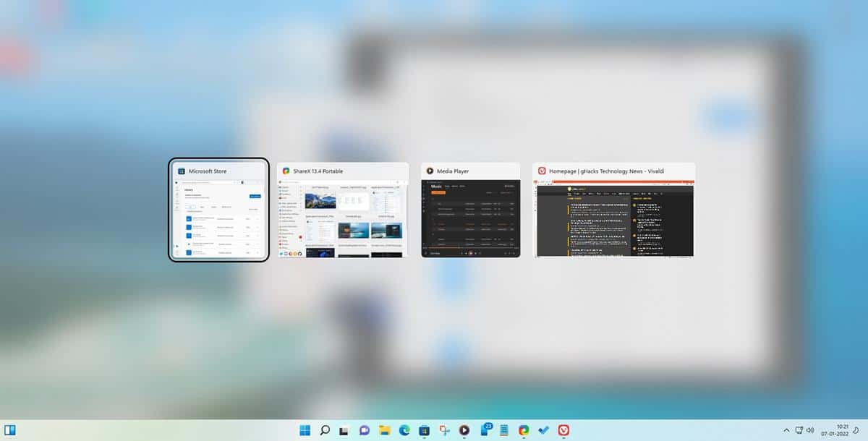Toggle mute using the volume icon

(x=810, y=429)
